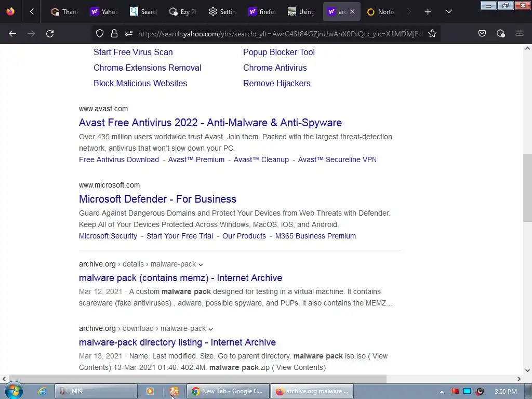Switch to the first Yahoo tab

pos(104,11)
